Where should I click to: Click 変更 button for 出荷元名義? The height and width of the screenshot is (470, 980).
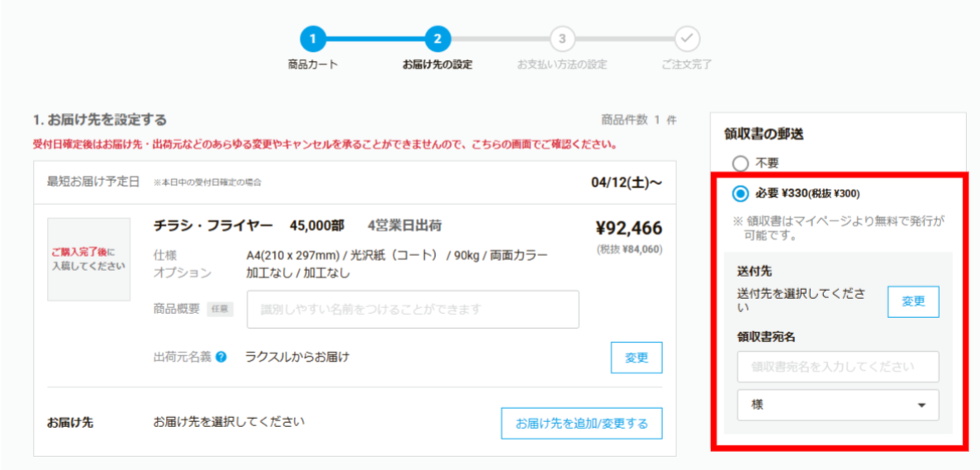pyautogui.click(x=637, y=358)
